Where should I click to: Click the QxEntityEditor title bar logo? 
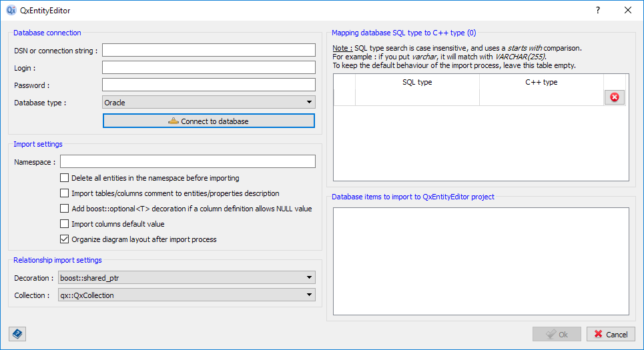(x=11, y=11)
